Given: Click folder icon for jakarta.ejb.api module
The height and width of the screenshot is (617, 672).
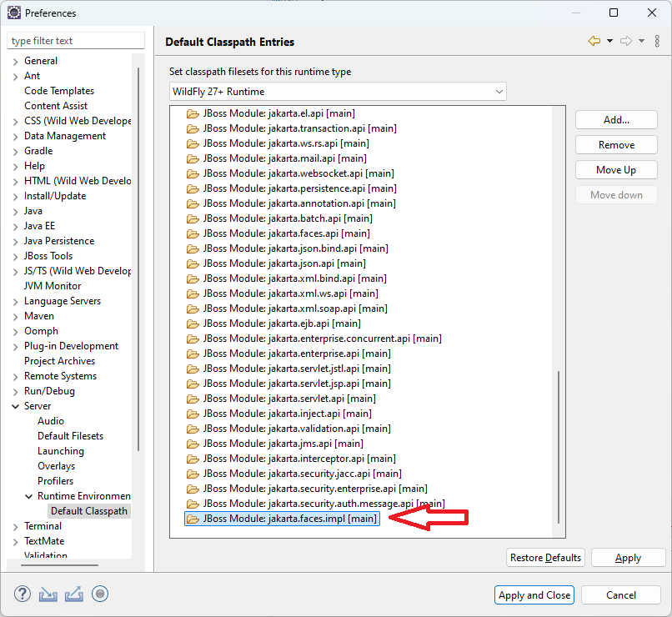Looking at the screenshot, I should click(x=193, y=324).
